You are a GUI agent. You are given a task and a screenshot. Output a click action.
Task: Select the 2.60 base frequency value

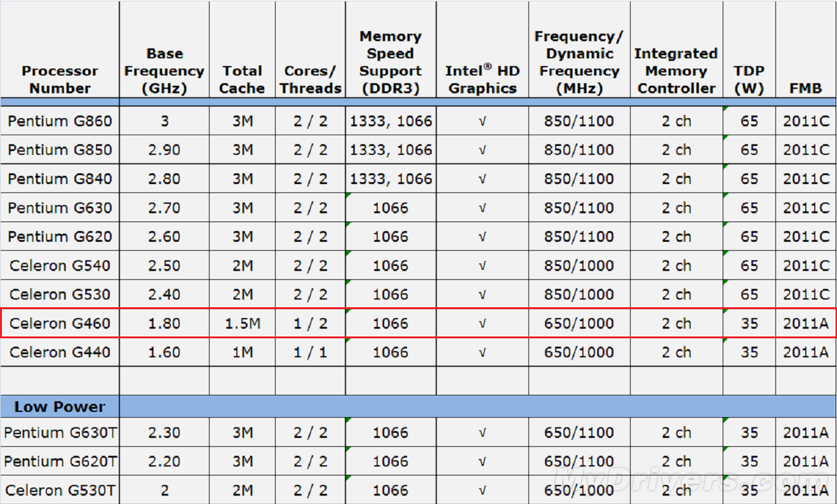[164, 237]
